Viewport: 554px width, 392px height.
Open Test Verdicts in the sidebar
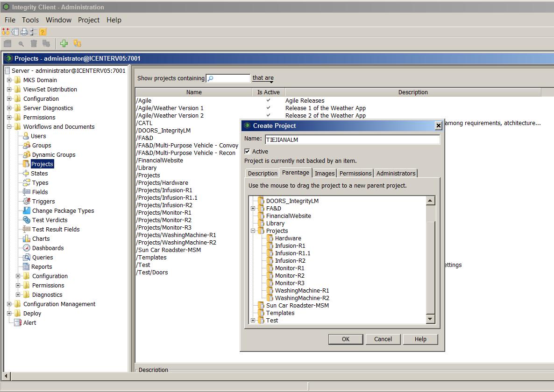[50, 220]
